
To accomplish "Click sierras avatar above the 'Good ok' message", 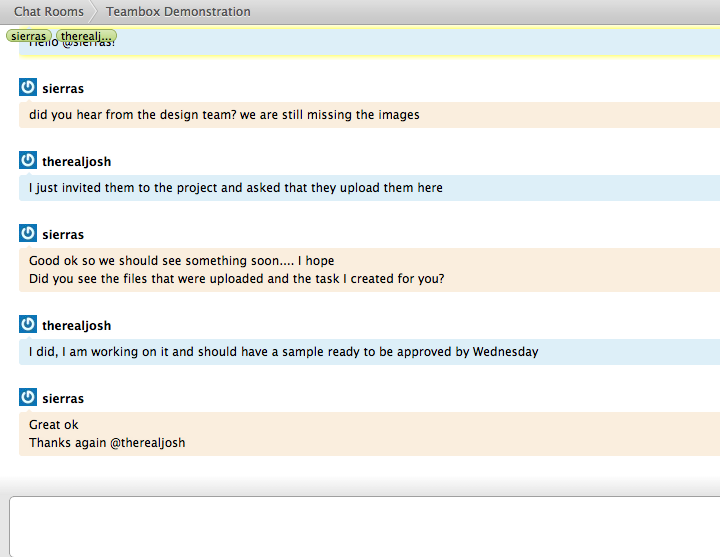I will click(28, 234).
